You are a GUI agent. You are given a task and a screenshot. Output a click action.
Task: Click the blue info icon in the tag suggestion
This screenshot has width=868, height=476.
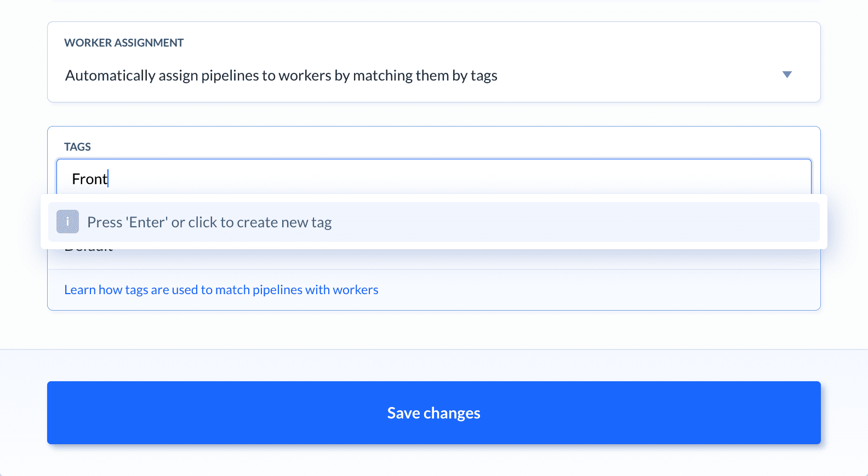[x=67, y=222]
